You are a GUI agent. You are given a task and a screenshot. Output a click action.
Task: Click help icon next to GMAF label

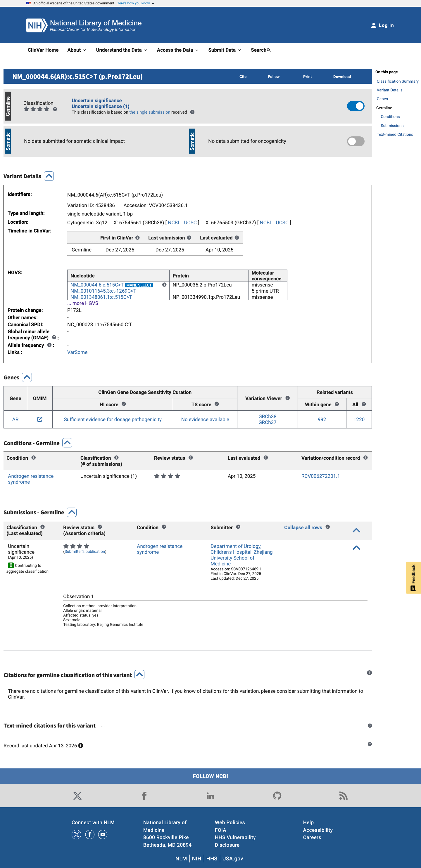click(x=54, y=337)
